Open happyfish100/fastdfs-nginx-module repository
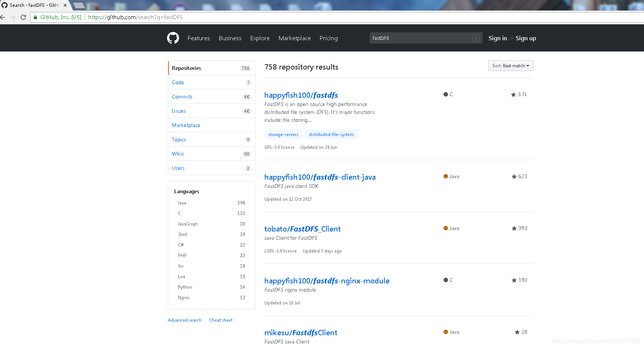This screenshot has width=644, height=348. pos(327,281)
